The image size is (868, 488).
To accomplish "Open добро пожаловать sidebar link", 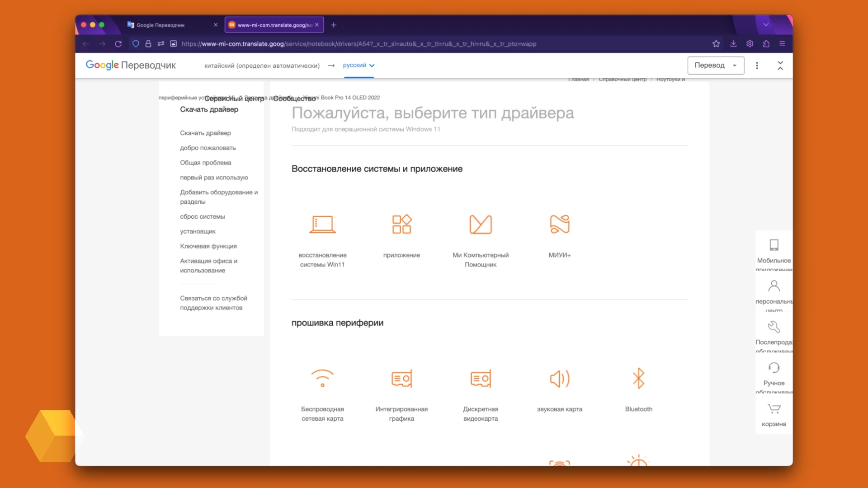I will (208, 148).
